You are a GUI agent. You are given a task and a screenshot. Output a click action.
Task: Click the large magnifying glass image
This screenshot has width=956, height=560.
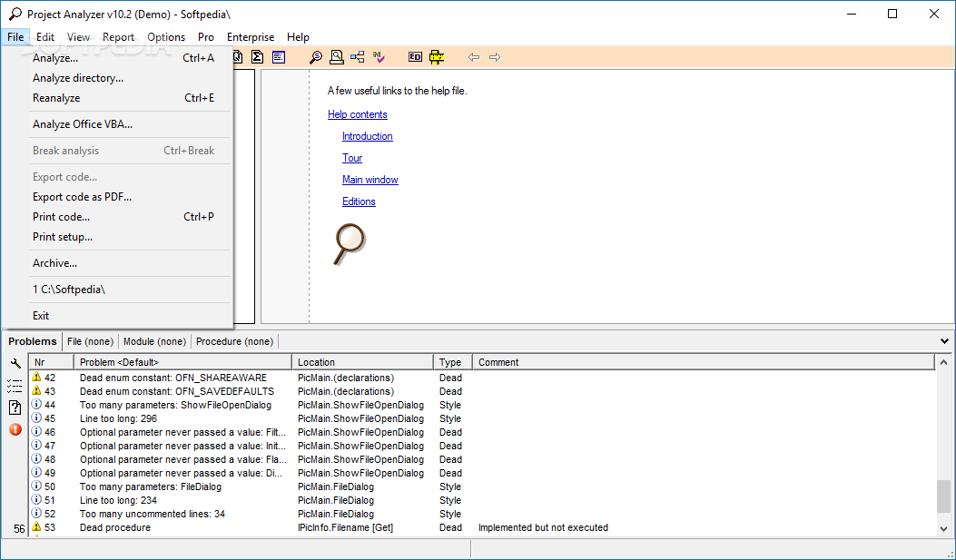[350, 244]
